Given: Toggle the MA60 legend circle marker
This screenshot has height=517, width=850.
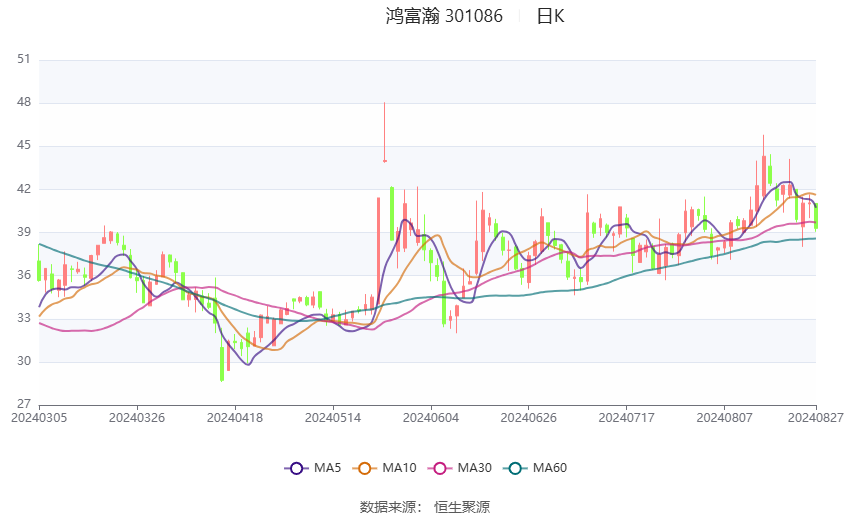Looking at the screenshot, I should click(x=515, y=468).
